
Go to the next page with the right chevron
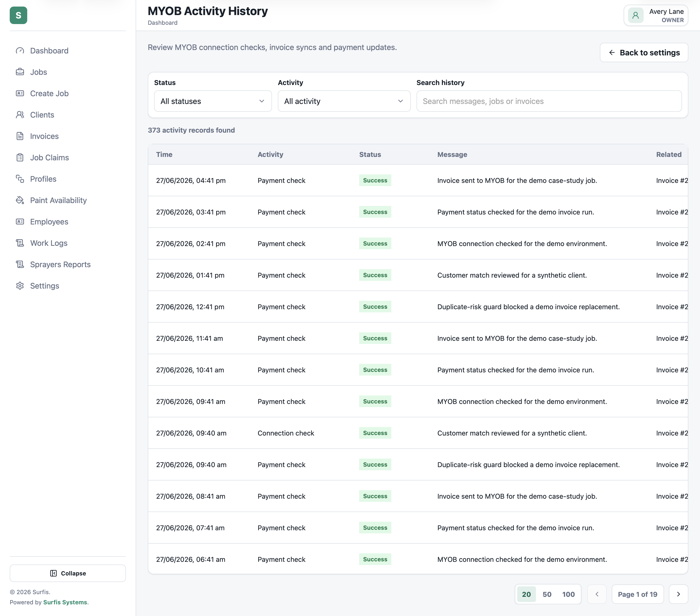678,594
